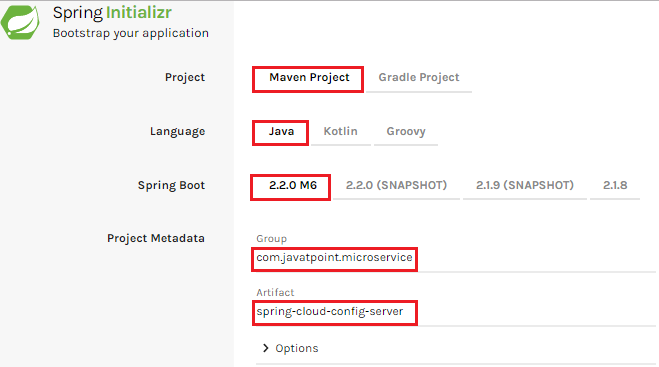Choose Groovy as the language
Viewport: 659px width, 367px height.
point(406,132)
